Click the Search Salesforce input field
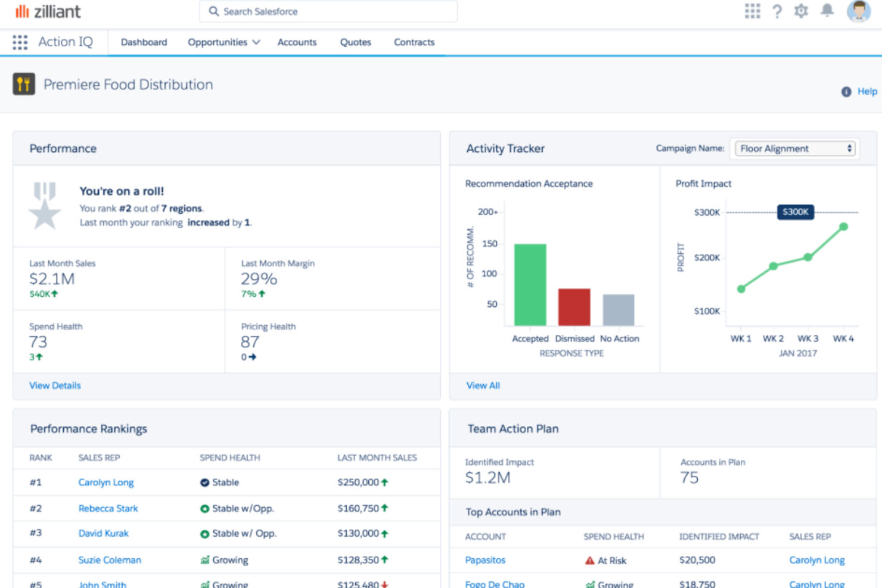This screenshot has height=588, width=882. 328,11
